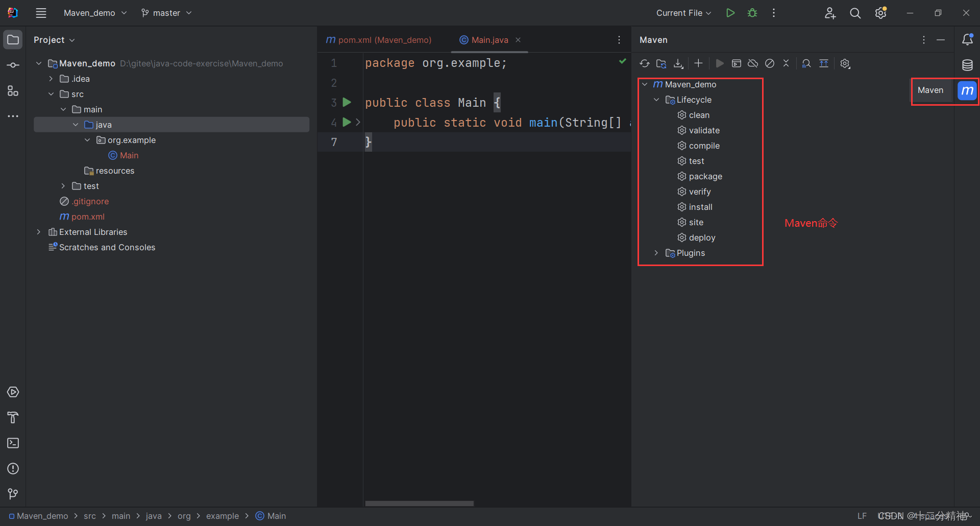Expand test folder in project tree

[x=63, y=186]
